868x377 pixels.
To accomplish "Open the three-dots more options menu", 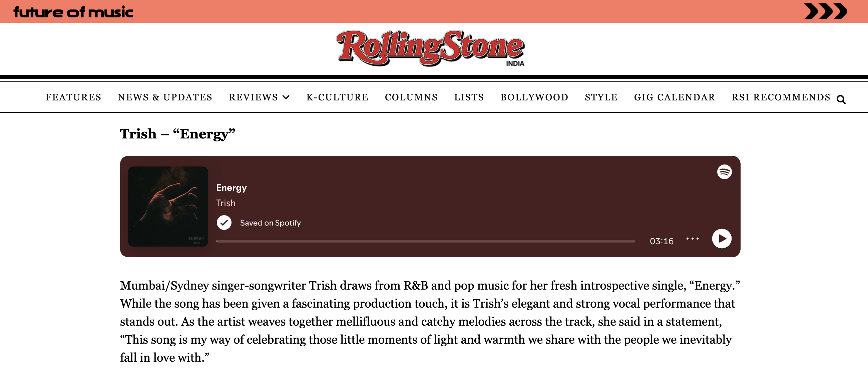I will tap(693, 239).
